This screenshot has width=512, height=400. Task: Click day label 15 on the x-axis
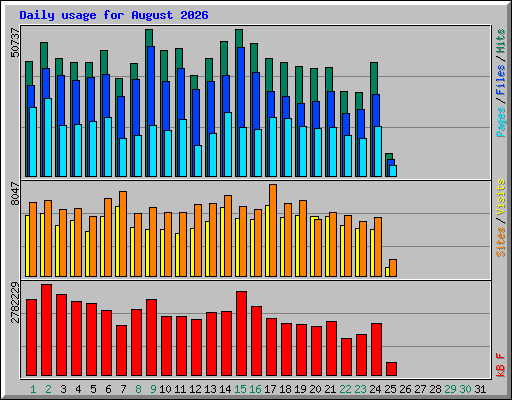[240, 389]
